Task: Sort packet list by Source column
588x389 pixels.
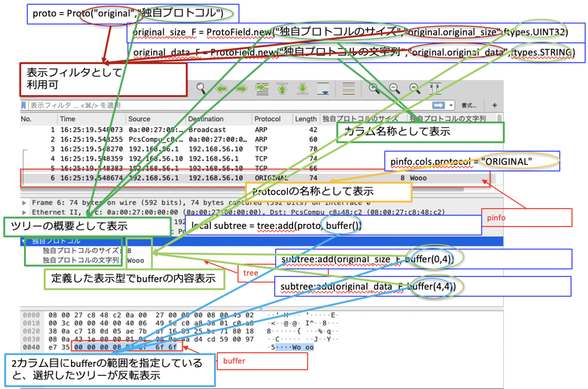Action: [139, 119]
